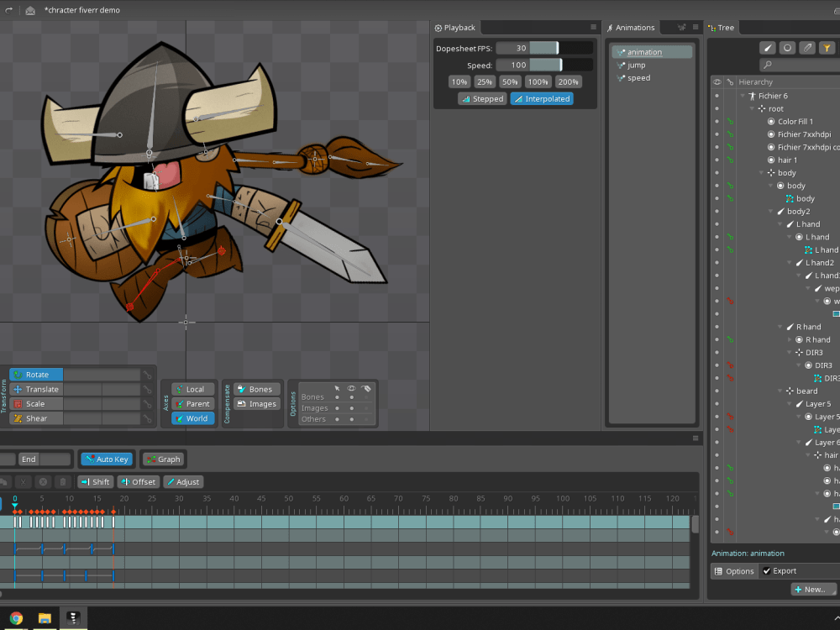Click the Offset tool in the dopesheet toolbar
Viewport: 840px width, 630px height.
[x=138, y=481]
